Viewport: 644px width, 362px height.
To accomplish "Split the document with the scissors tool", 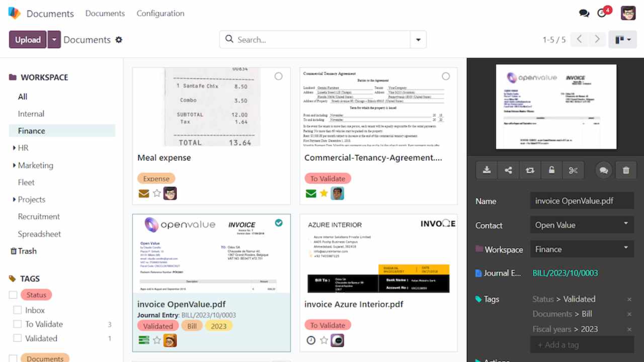I will click(573, 170).
